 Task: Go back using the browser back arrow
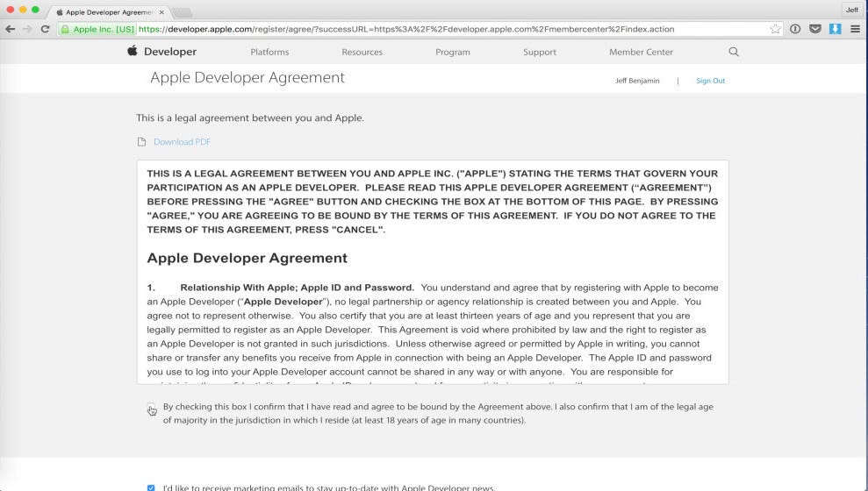[x=10, y=29]
